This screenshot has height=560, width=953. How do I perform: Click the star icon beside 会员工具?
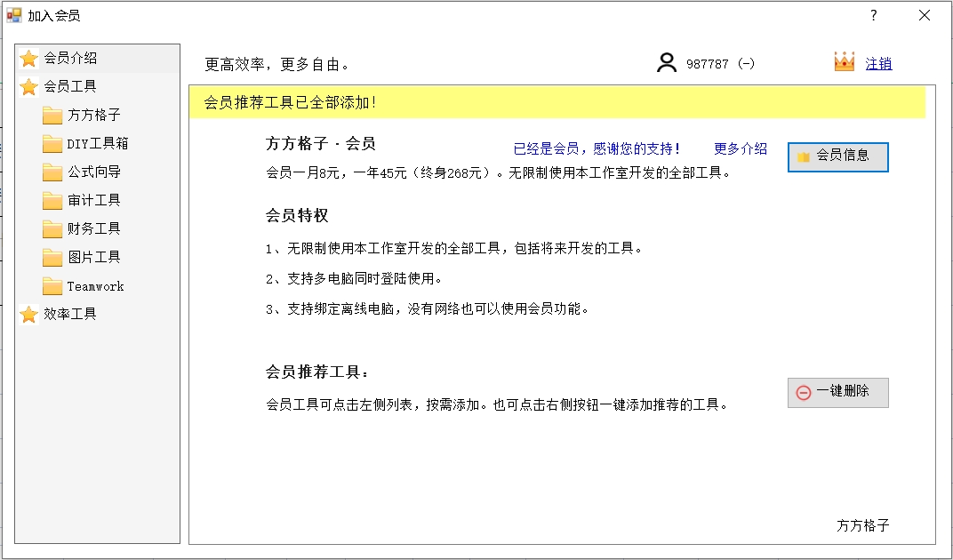click(29, 87)
